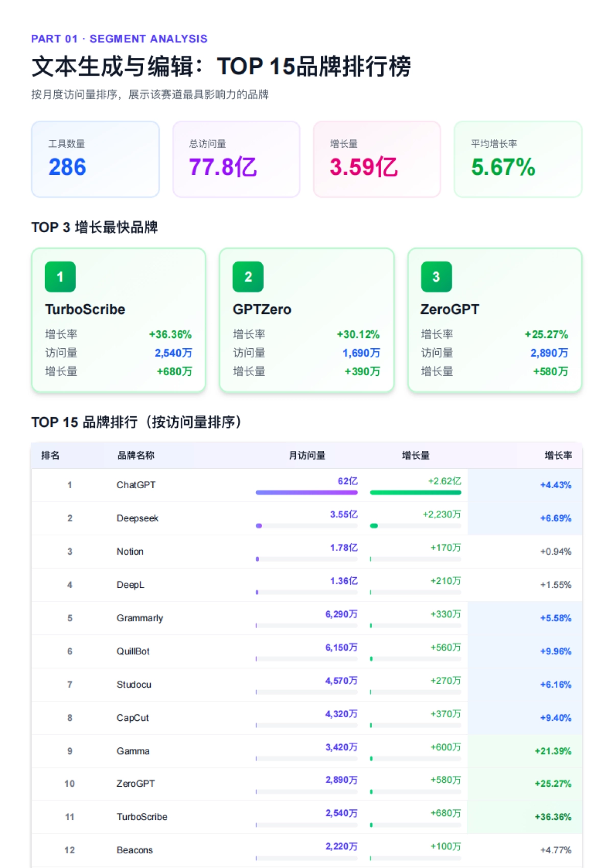Select the 总访问量 77.8亿 stat card

coord(236,159)
